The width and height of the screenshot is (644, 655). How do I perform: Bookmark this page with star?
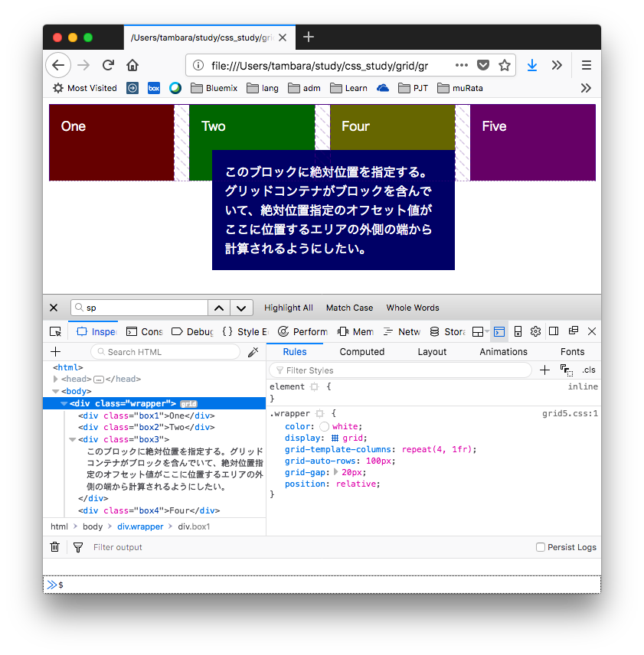click(505, 65)
